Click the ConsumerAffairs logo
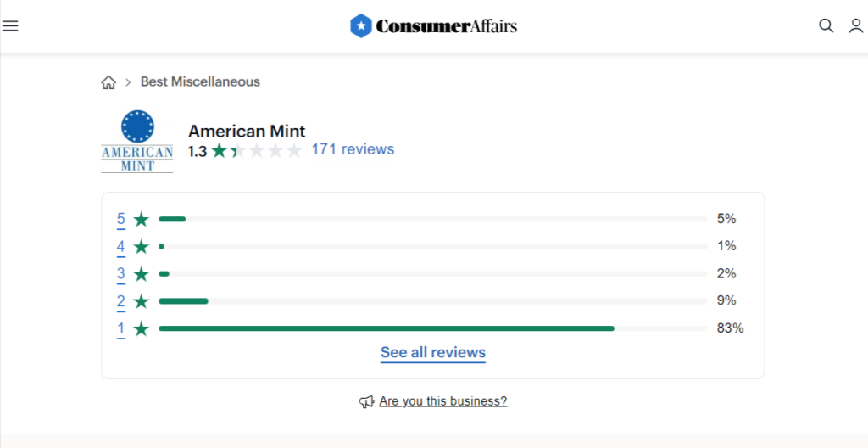 433,26
